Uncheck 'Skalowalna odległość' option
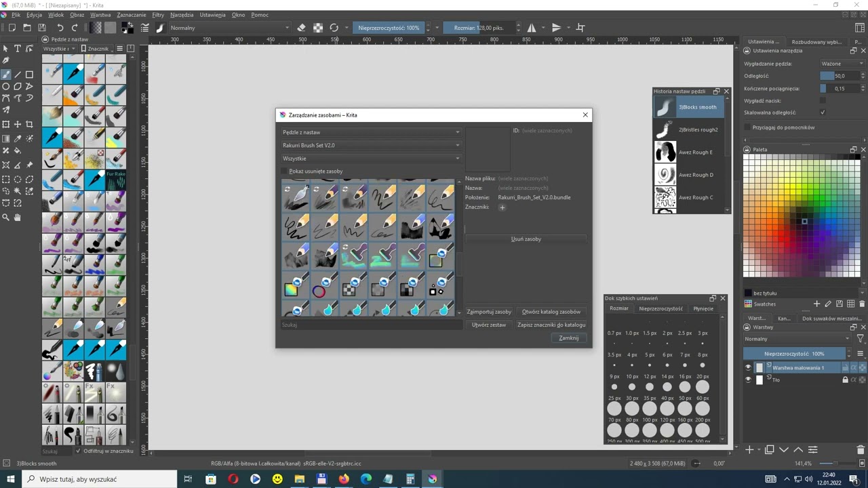868x488 pixels. (x=823, y=113)
